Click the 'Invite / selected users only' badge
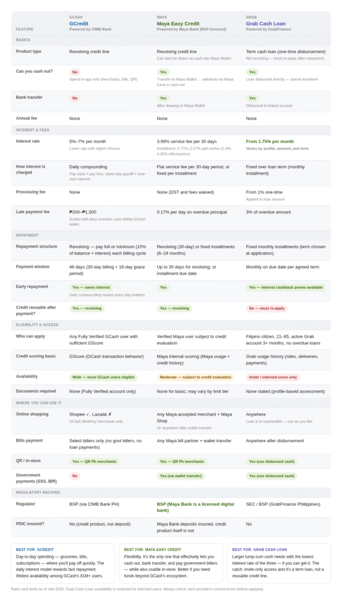Viewport: 364px width, 602px height. point(273,377)
